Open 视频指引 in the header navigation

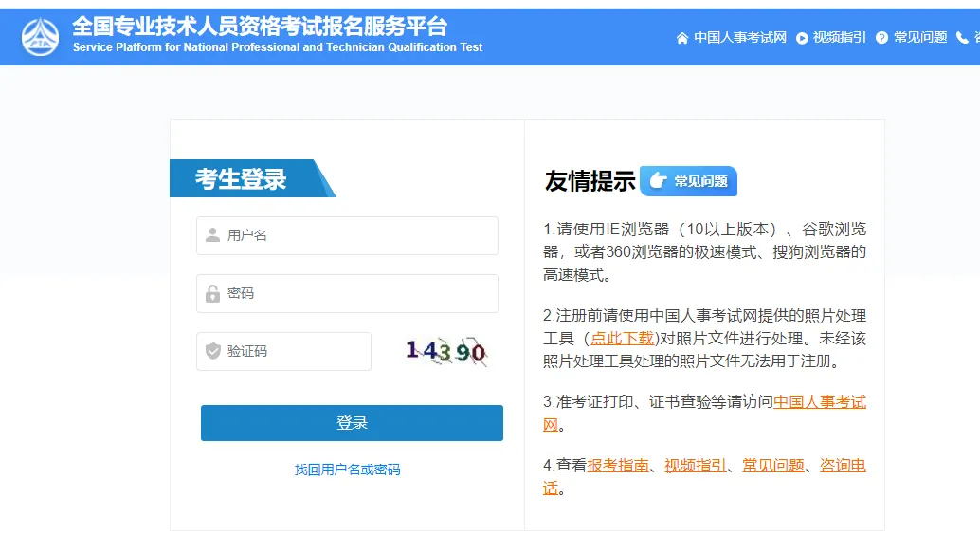click(x=840, y=38)
